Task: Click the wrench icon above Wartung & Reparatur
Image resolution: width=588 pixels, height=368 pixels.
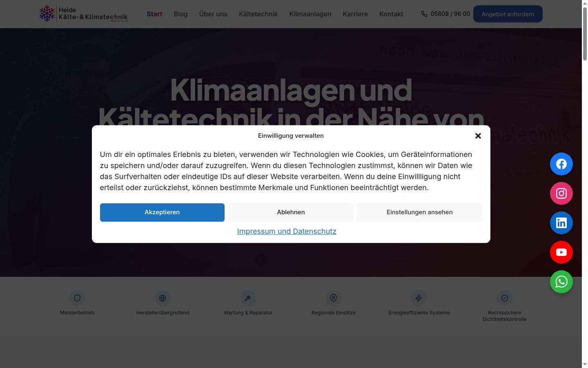Action: click(x=248, y=298)
